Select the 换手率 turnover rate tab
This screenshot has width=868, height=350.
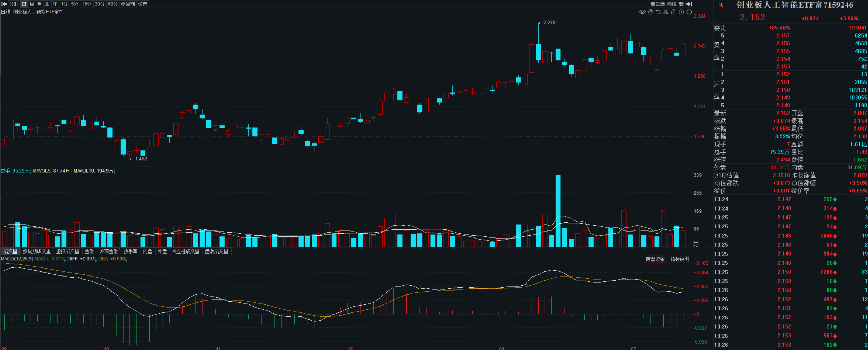point(130,251)
